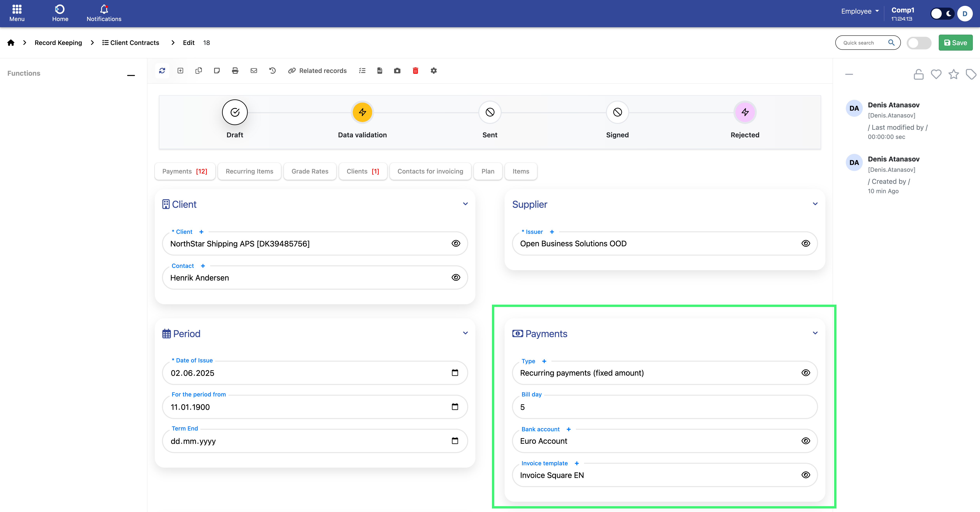This screenshot has height=512, width=980.
Task: View Henrik Andersen contact with eye icon
Action: click(x=456, y=278)
